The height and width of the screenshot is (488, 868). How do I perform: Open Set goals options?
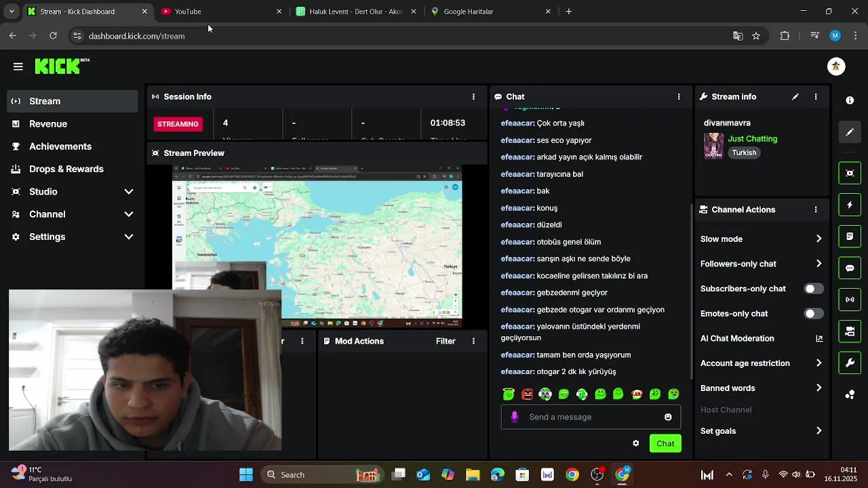762,431
